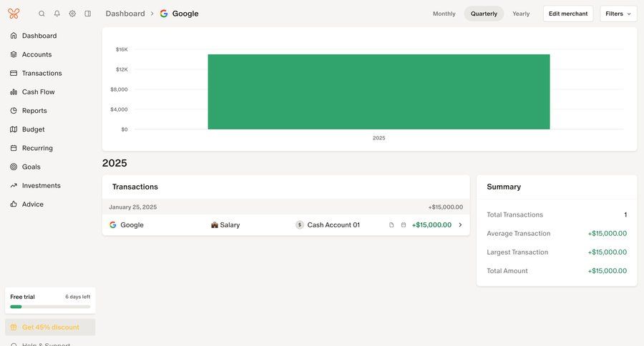
Task: Click the 2025 section heading
Action: [x=114, y=163]
